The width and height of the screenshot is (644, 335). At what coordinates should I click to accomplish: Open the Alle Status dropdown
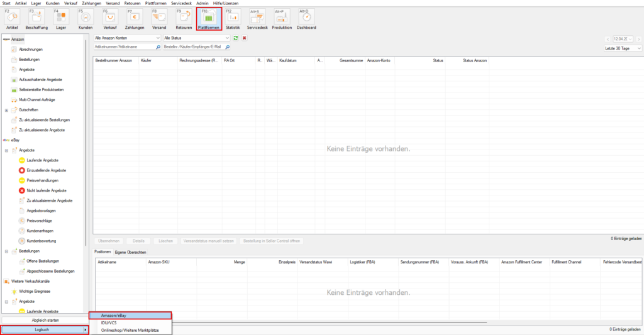point(196,38)
